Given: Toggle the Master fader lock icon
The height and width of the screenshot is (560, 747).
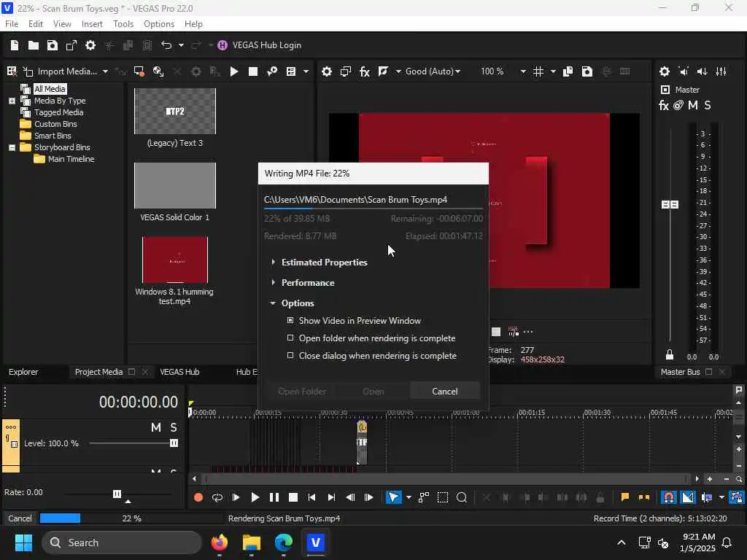Looking at the screenshot, I should click(670, 355).
